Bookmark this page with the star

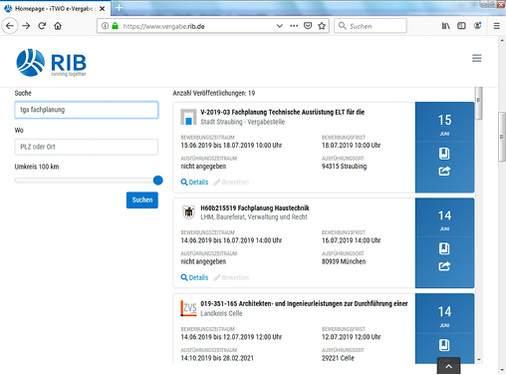[322, 26]
